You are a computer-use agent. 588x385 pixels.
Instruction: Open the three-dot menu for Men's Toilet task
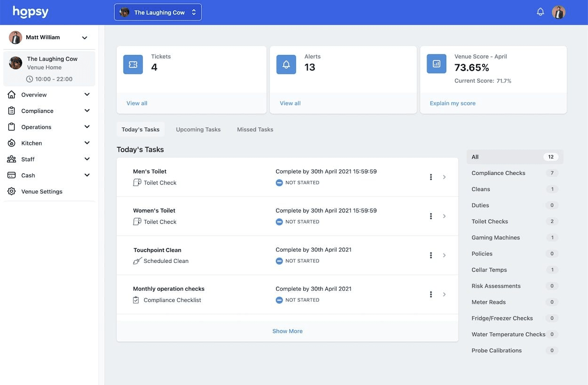click(x=430, y=177)
